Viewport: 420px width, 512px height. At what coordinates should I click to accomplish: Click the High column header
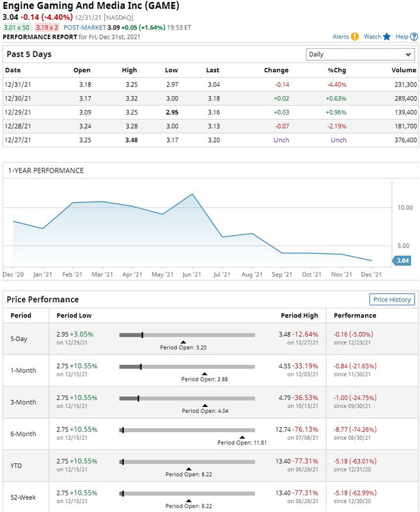tap(130, 70)
